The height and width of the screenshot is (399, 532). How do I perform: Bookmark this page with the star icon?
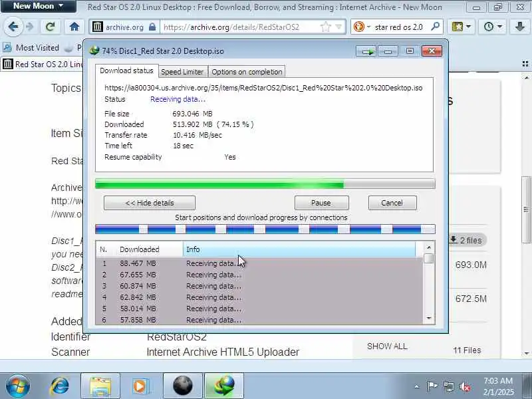325,27
